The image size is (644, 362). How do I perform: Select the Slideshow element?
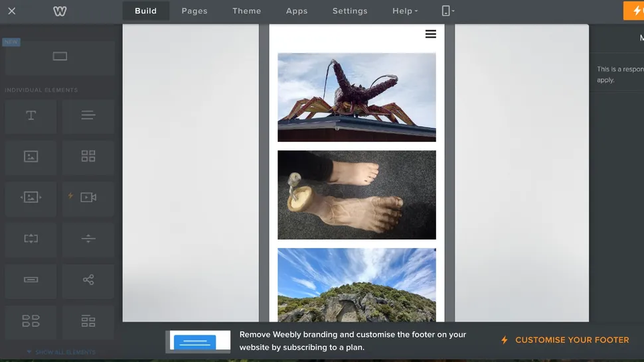pyautogui.click(x=31, y=198)
